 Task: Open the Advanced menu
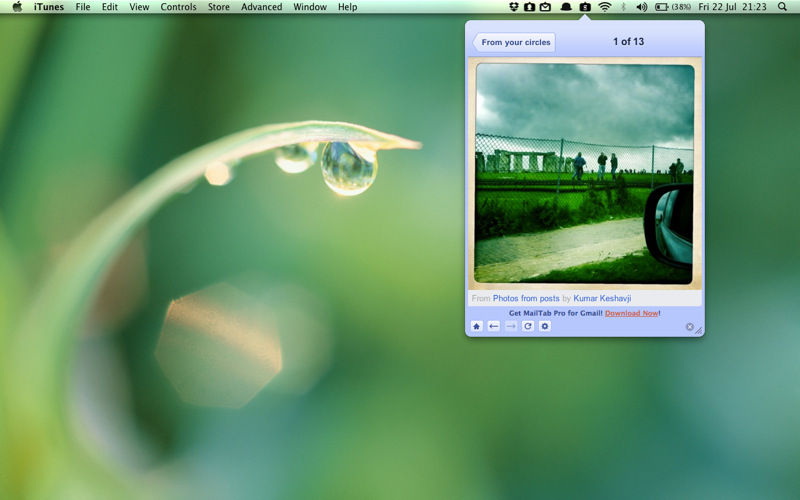click(x=262, y=7)
